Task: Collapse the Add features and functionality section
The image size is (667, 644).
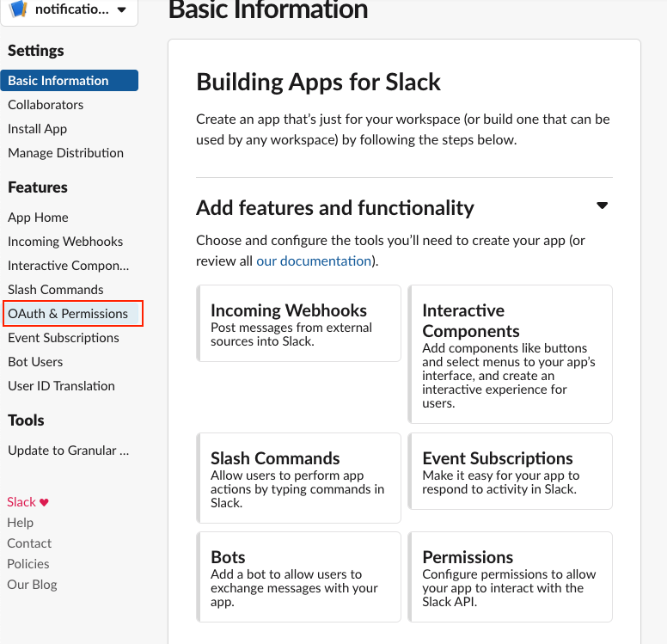Action: pyautogui.click(x=602, y=205)
